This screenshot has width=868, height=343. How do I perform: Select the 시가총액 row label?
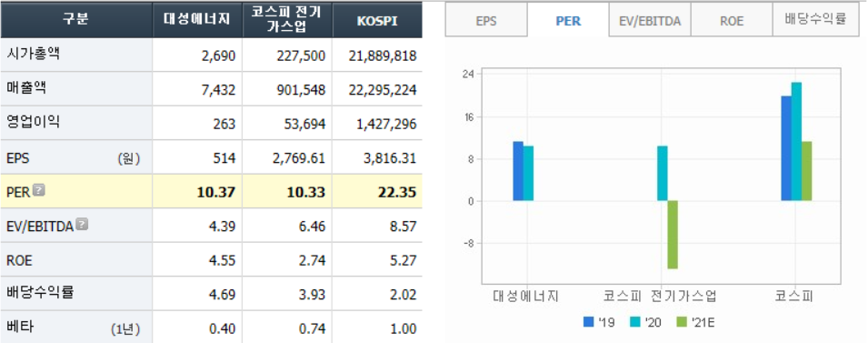click(x=33, y=55)
